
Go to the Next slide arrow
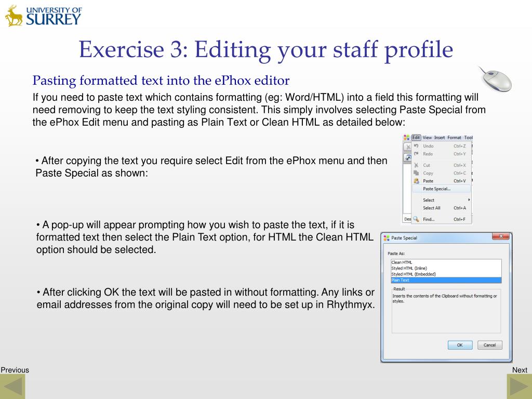[520, 387]
